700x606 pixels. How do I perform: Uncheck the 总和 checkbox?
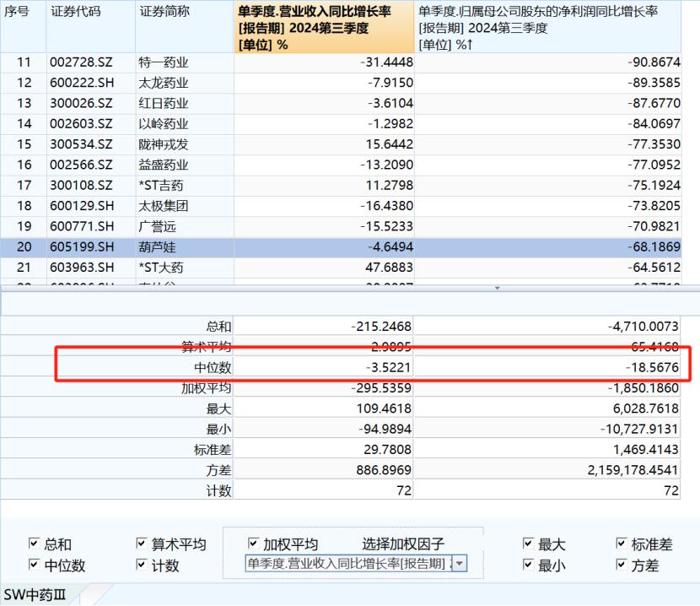(34, 544)
